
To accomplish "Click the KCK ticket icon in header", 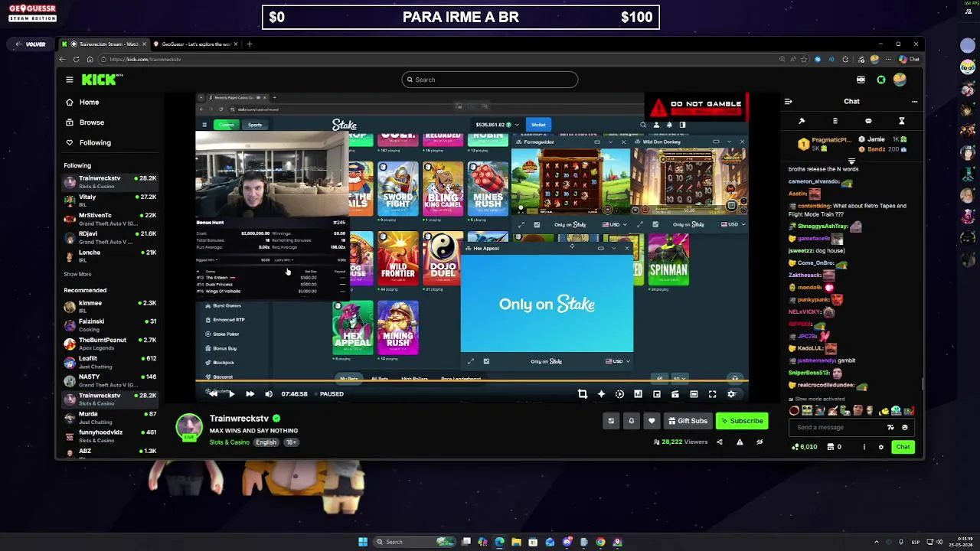I will (861, 80).
